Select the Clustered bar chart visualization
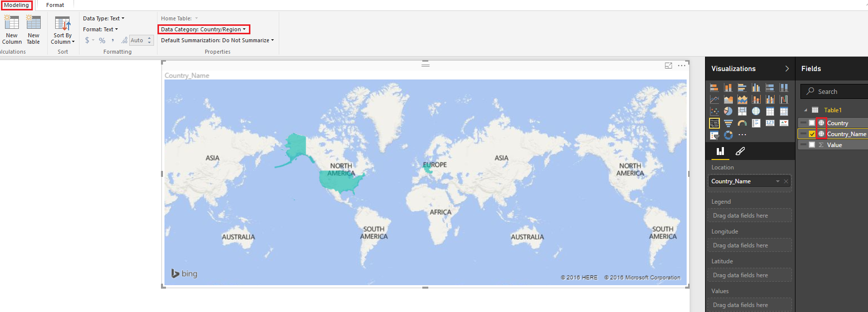The height and width of the screenshot is (312, 868). (x=742, y=87)
